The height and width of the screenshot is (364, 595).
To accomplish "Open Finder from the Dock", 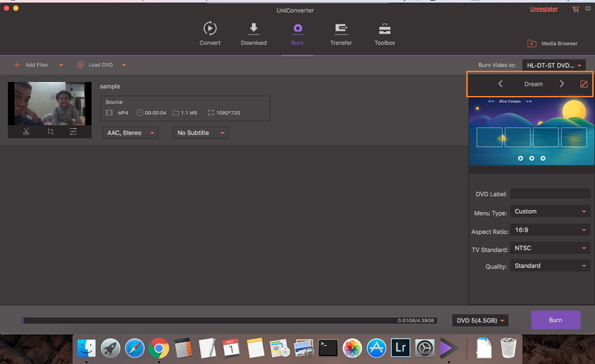I will (87, 348).
